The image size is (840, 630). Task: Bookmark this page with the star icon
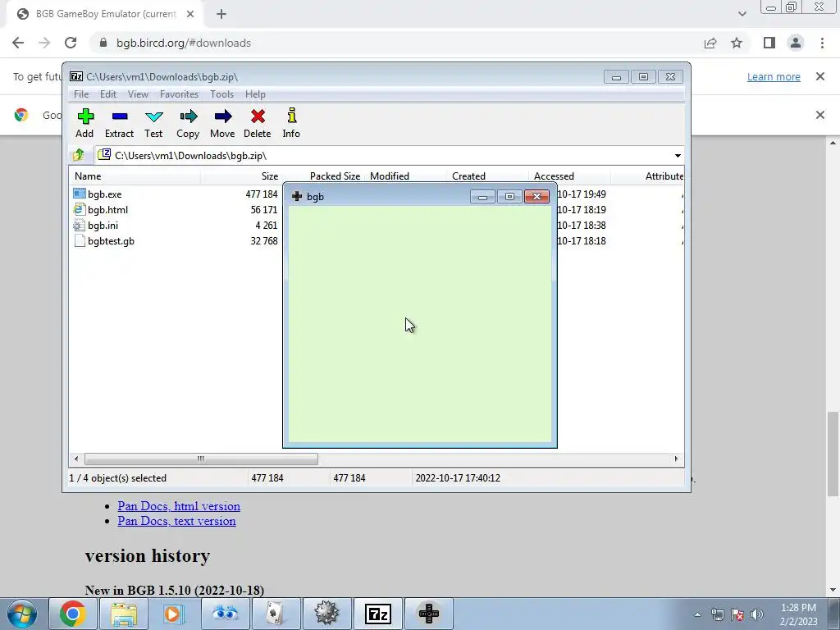(737, 43)
